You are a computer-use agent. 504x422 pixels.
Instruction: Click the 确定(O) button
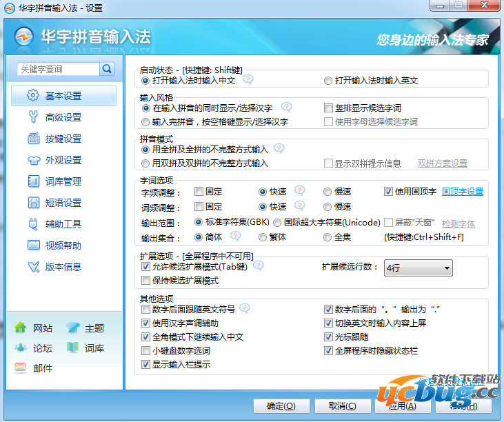click(281, 406)
